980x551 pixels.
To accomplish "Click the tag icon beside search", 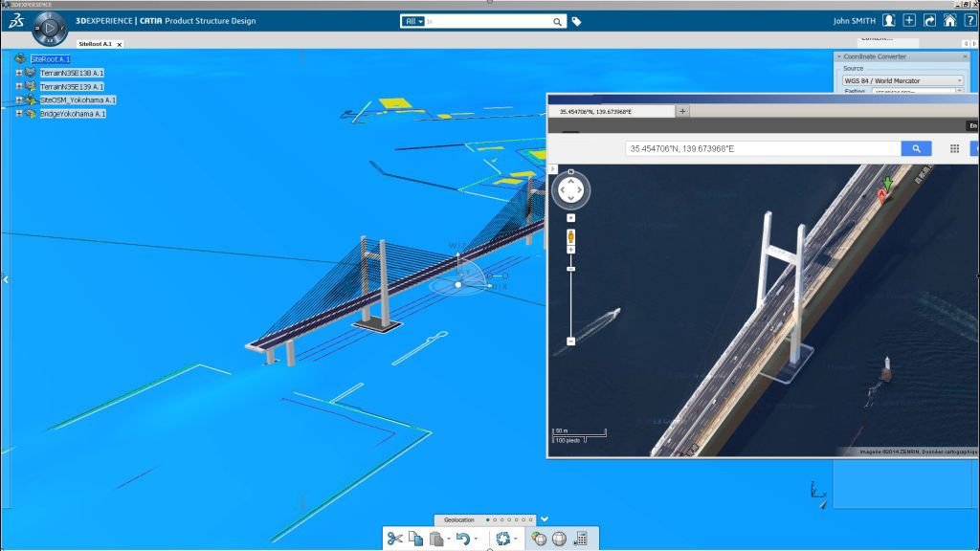I will [576, 21].
